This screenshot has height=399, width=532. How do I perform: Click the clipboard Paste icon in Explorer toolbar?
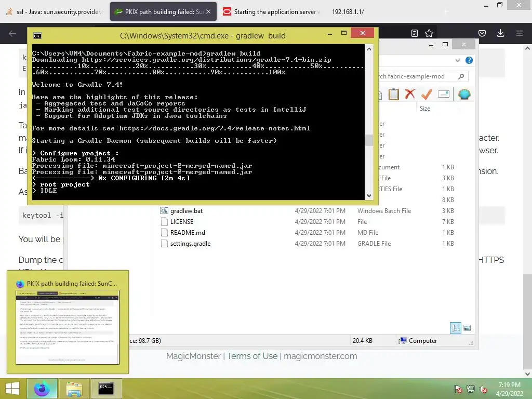[394, 94]
